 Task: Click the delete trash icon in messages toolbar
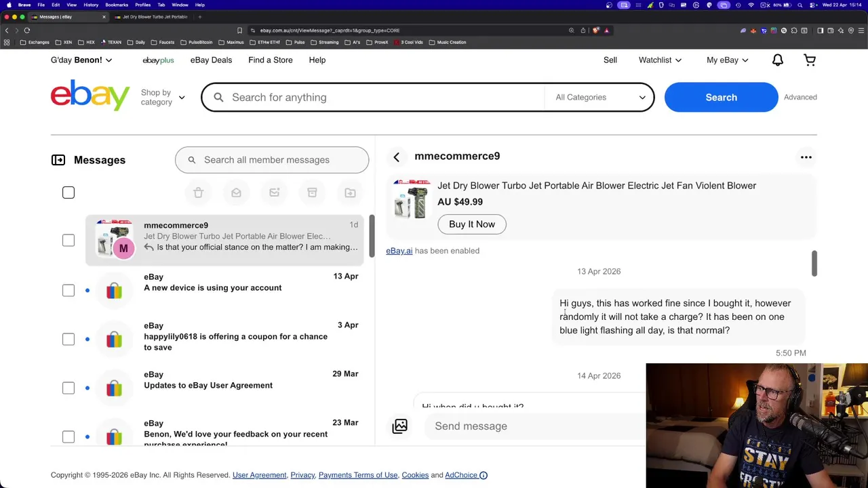(x=198, y=193)
